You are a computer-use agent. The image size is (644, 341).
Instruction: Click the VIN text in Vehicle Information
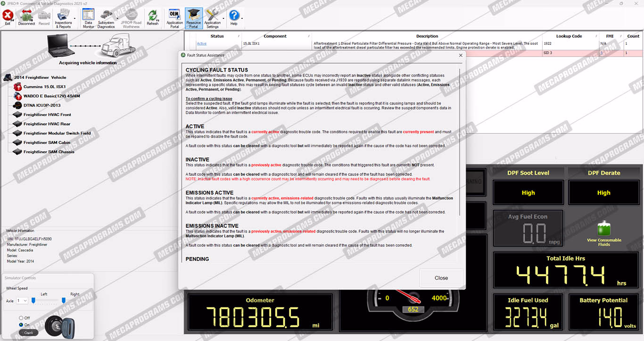(29, 239)
